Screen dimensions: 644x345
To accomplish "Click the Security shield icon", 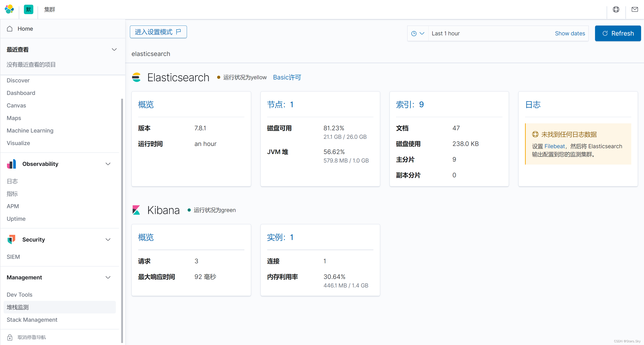I will point(11,240).
